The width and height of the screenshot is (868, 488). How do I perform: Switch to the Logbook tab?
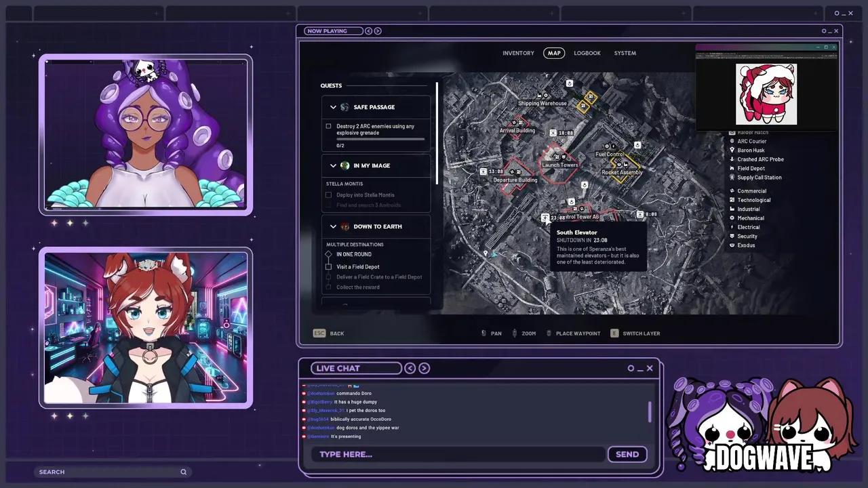tap(587, 53)
